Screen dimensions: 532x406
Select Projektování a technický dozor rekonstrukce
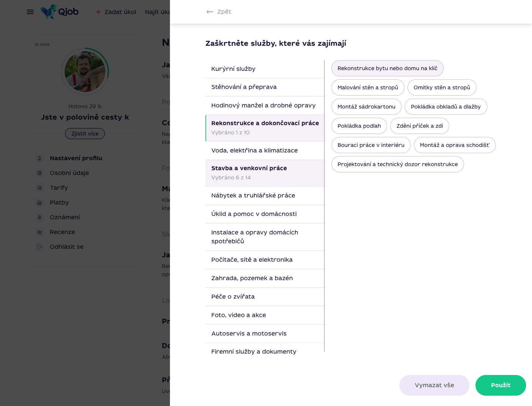coord(398,164)
